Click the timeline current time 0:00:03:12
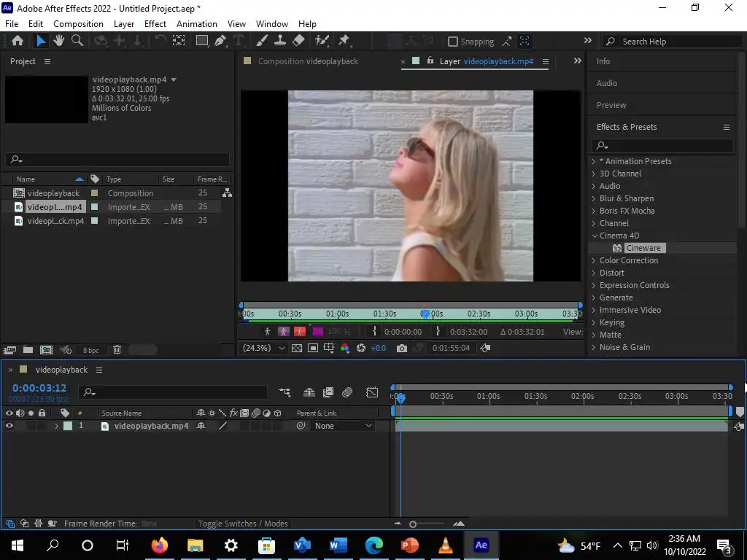 click(39, 388)
